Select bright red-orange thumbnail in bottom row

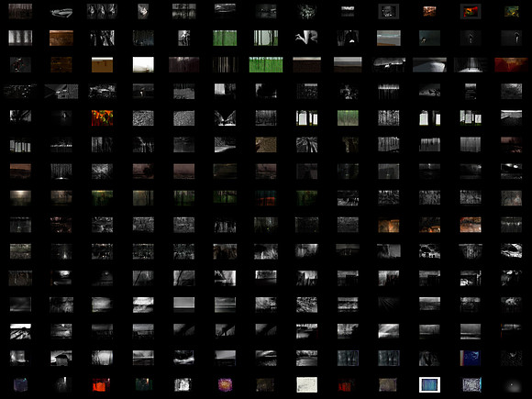pos(102,384)
